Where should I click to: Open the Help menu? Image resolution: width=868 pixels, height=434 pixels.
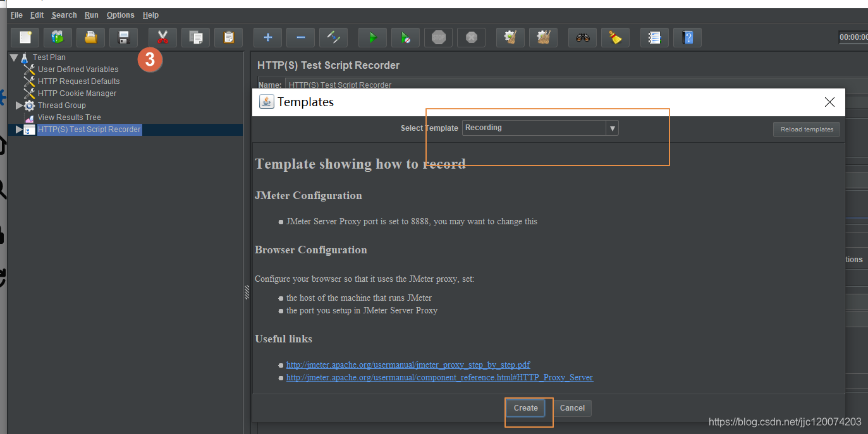[x=151, y=15]
